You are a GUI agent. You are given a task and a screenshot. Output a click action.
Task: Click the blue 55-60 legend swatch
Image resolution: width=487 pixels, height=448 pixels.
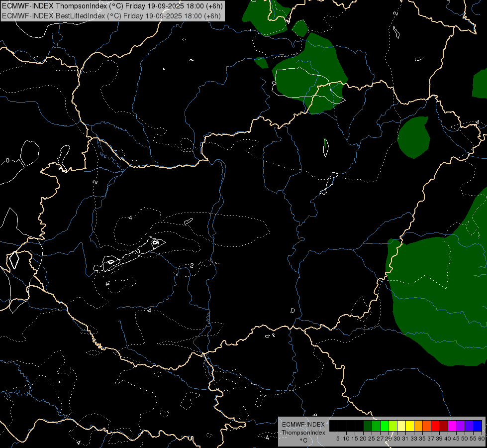click(478, 426)
